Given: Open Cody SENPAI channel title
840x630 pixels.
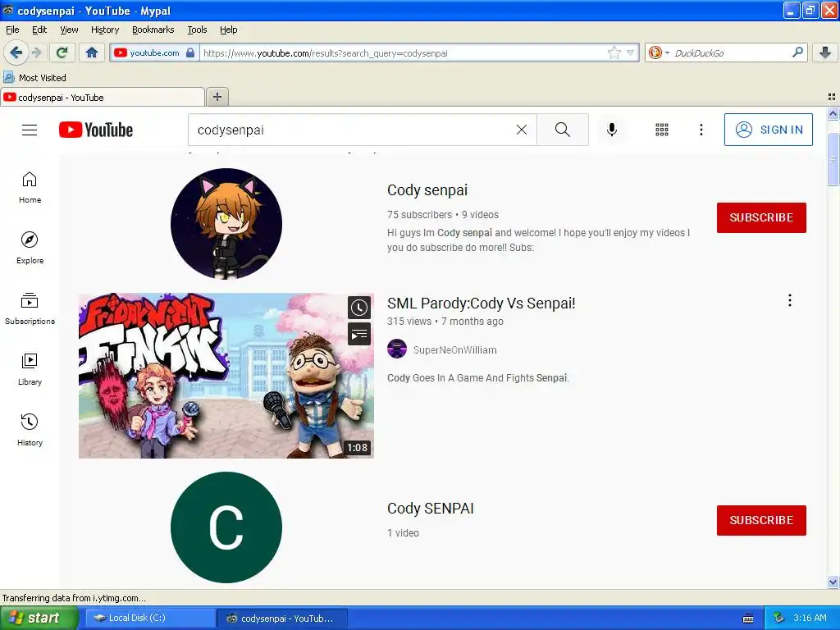Looking at the screenshot, I should coord(430,509).
